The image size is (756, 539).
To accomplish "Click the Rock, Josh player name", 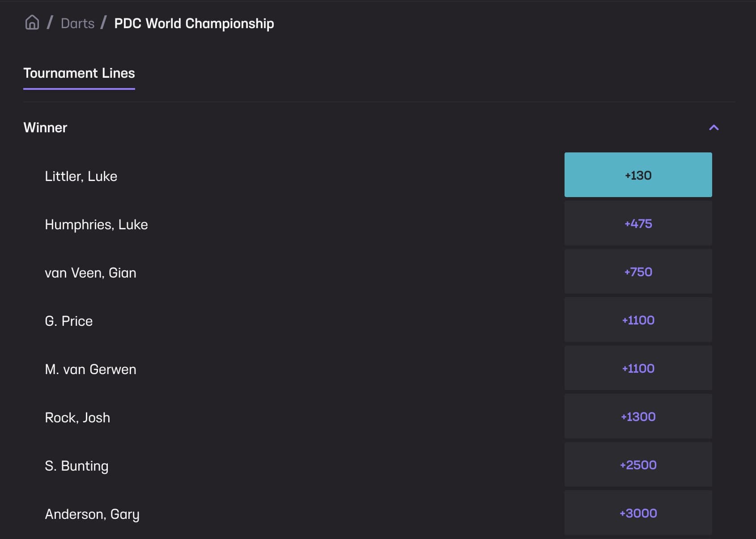I will [x=77, y=417].
